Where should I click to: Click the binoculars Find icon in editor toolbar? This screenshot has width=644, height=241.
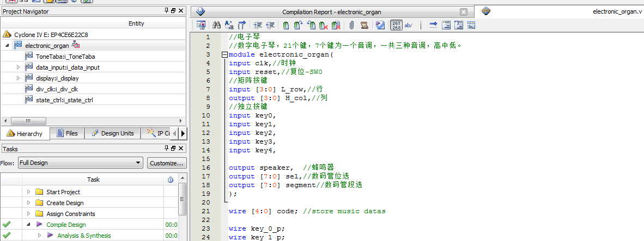(x=216, y=25)
